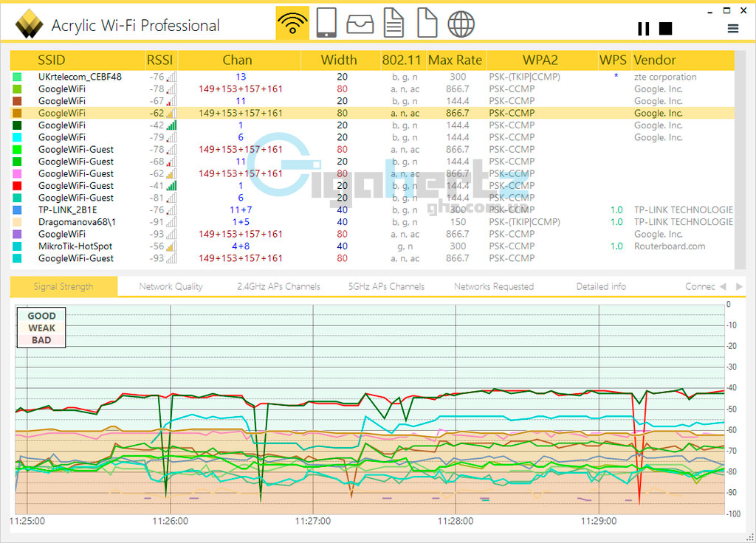Switch to the Network Quality tab
Image resolution: width=756 pixels, height=543 pixels.
pos(171,286)
